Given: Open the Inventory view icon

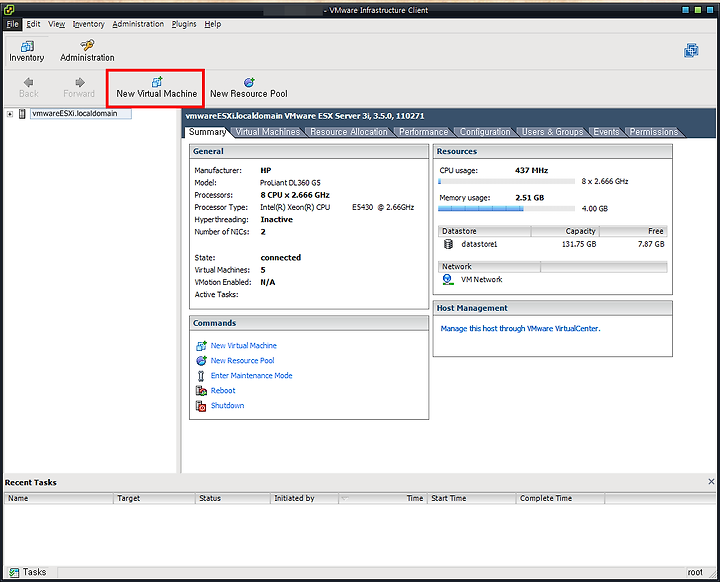Looking at the screenshot, I should point(27,46).
